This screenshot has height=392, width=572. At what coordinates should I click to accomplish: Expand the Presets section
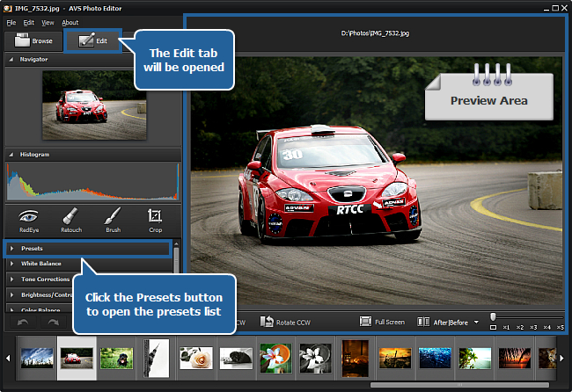tap(87, 249)
